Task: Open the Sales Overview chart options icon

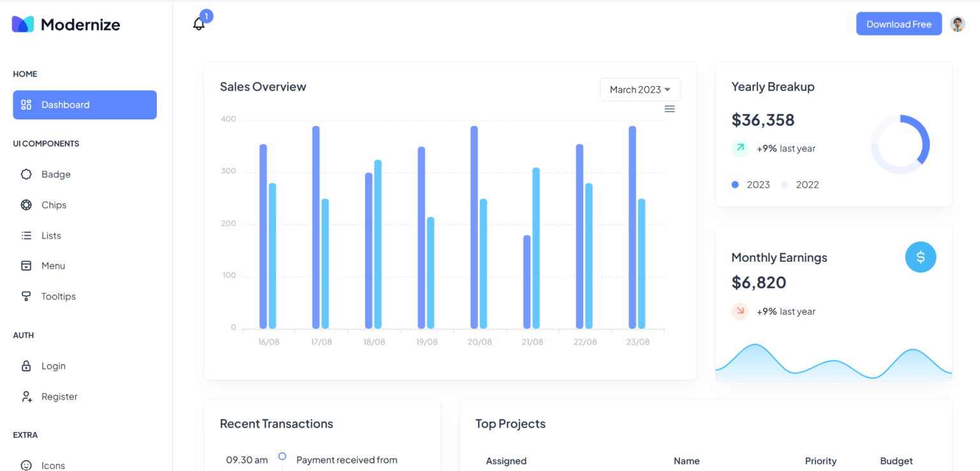Action: coord(669,108)
